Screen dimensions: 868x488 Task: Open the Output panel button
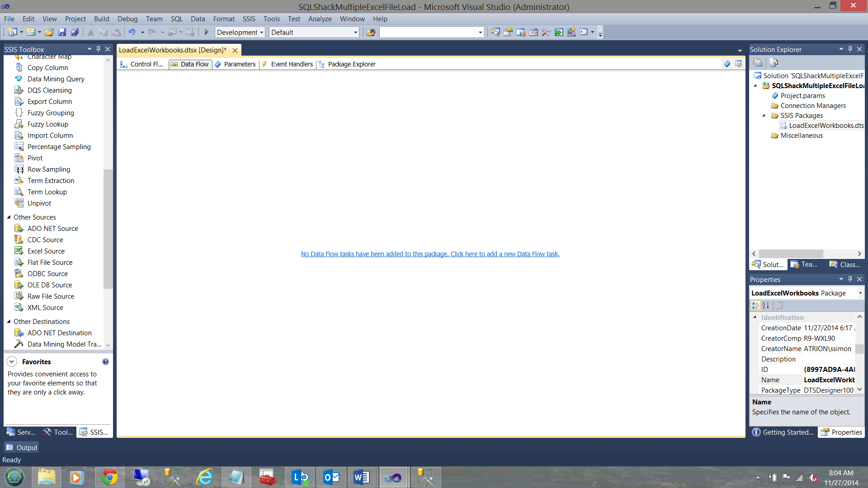(22, 447)
